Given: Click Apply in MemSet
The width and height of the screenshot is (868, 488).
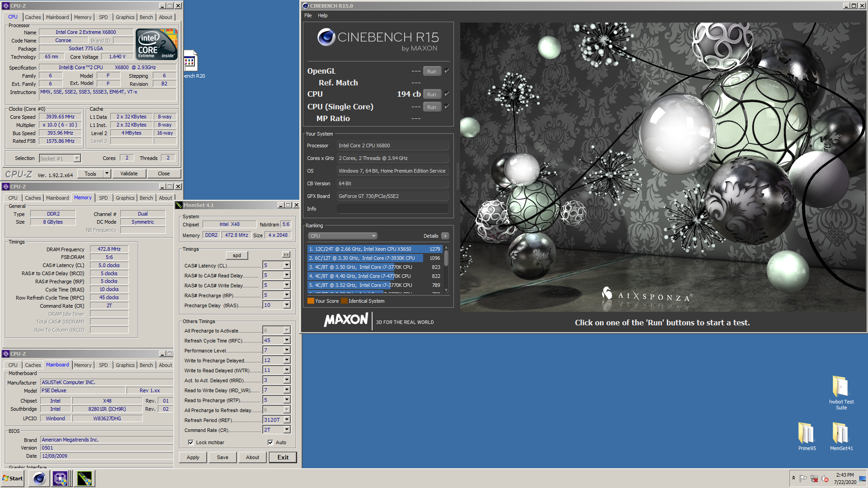Looking at the screenshot, I should (193, 457).
